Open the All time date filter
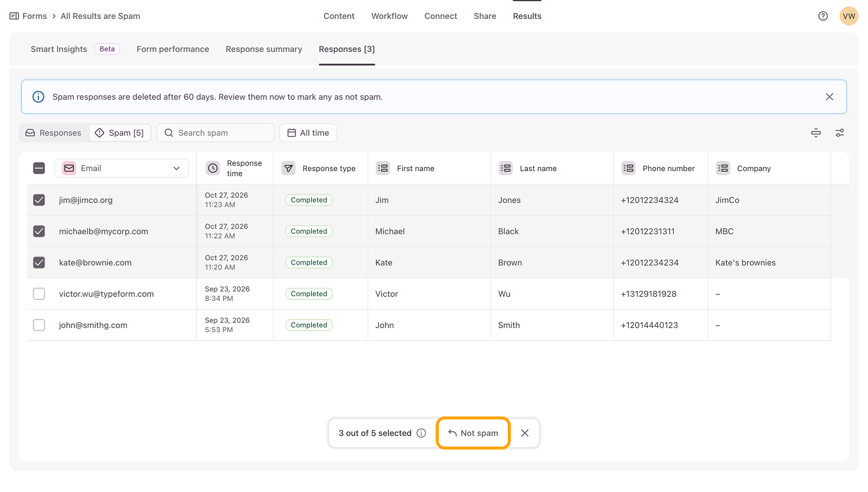Viewport: 868px width, 492px height. (308, 133)
